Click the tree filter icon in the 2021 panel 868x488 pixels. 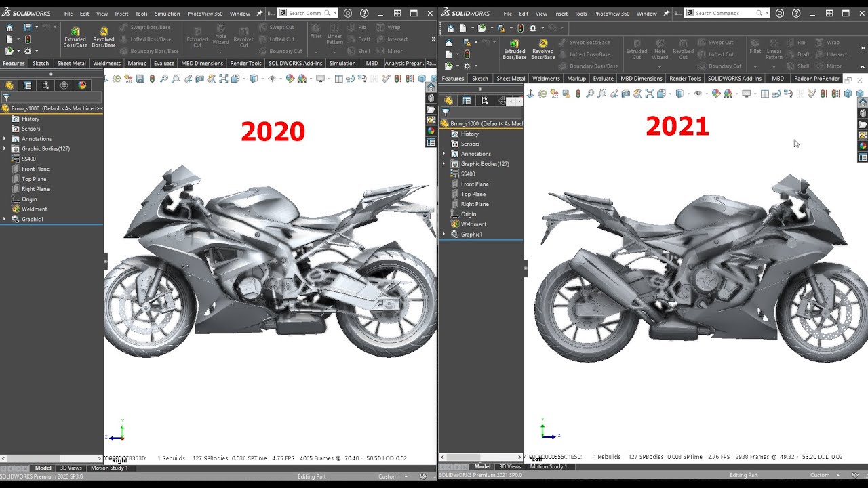click(446, 113)
